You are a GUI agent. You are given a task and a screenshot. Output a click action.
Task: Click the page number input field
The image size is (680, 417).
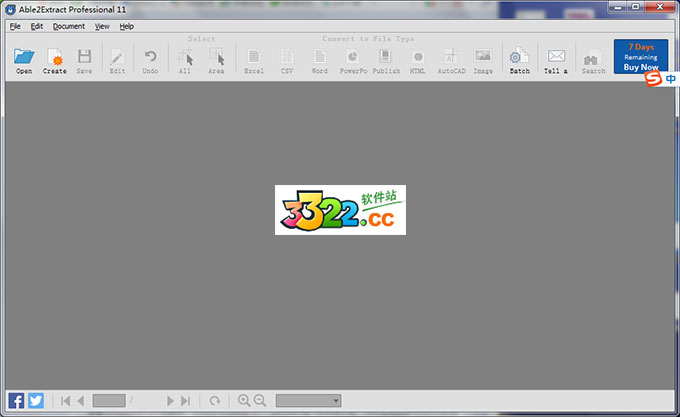(x=108, y=400)
